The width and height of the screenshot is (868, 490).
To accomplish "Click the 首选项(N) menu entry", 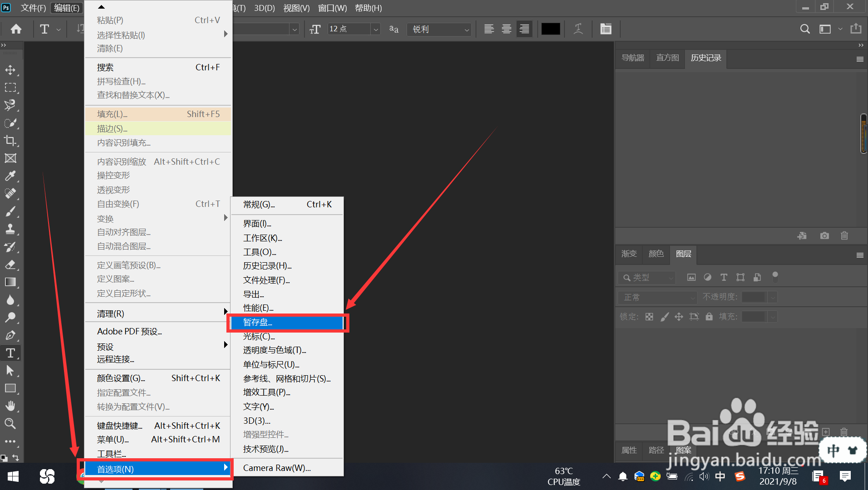I will click(158, 469).
